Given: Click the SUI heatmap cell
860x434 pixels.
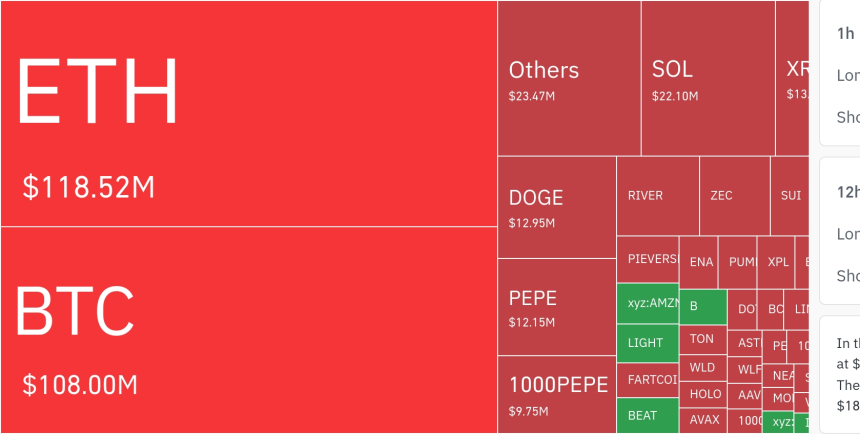Looking at the screenshot, I should (x=789, y=196).
